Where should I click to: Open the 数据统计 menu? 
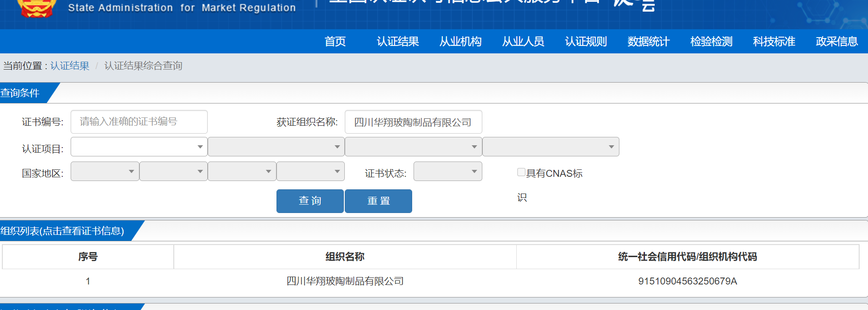tap(649, 42)
